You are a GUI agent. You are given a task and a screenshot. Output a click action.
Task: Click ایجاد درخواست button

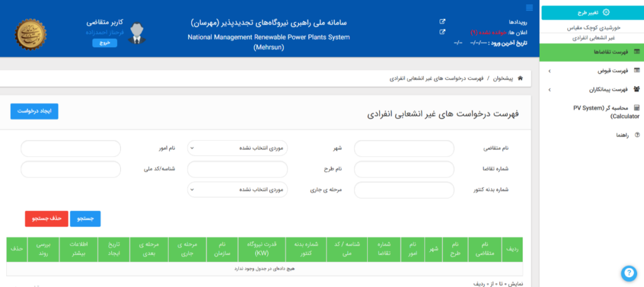[x=34, y=112]
